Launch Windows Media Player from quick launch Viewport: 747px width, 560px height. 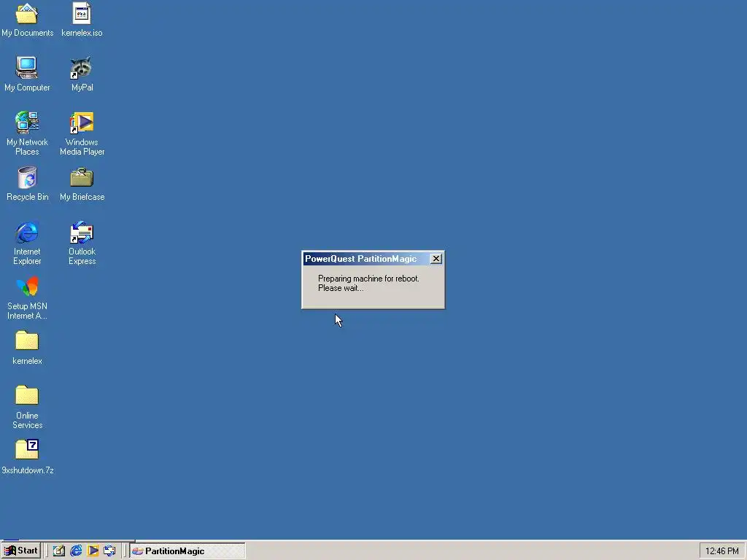(x=93, y=551)
